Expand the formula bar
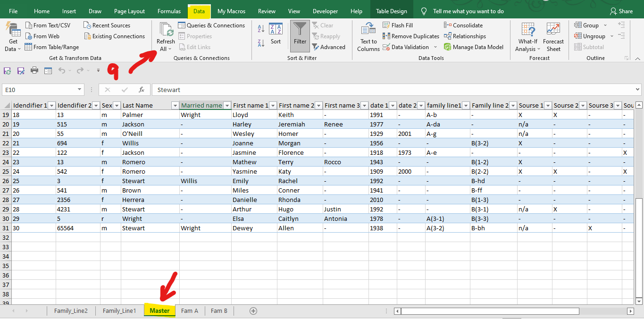 638,90
